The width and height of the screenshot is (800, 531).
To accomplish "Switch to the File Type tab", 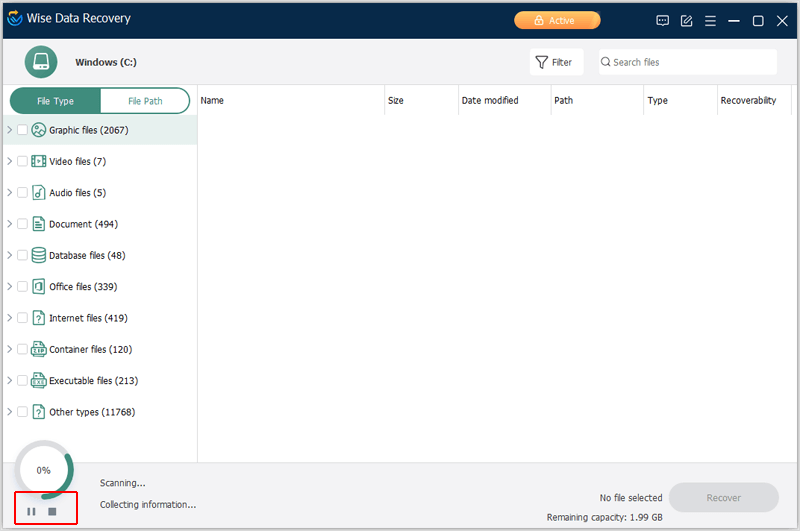I will click(x=55, y=101).
